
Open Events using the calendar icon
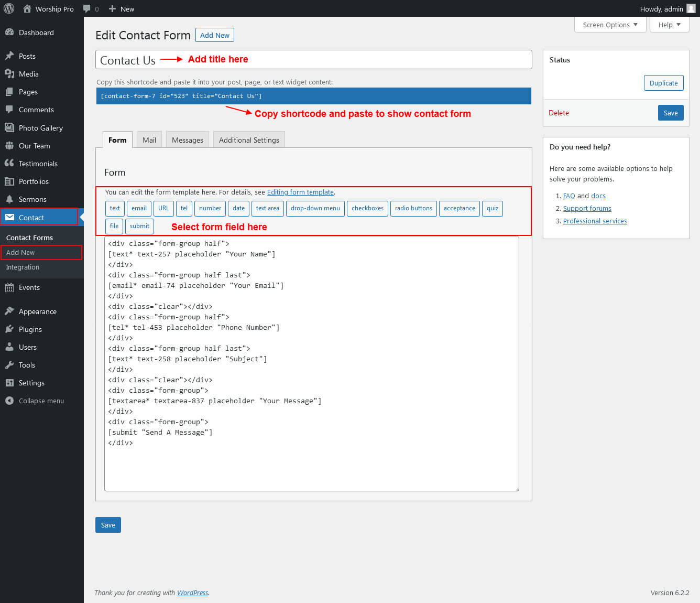(9, 287)
